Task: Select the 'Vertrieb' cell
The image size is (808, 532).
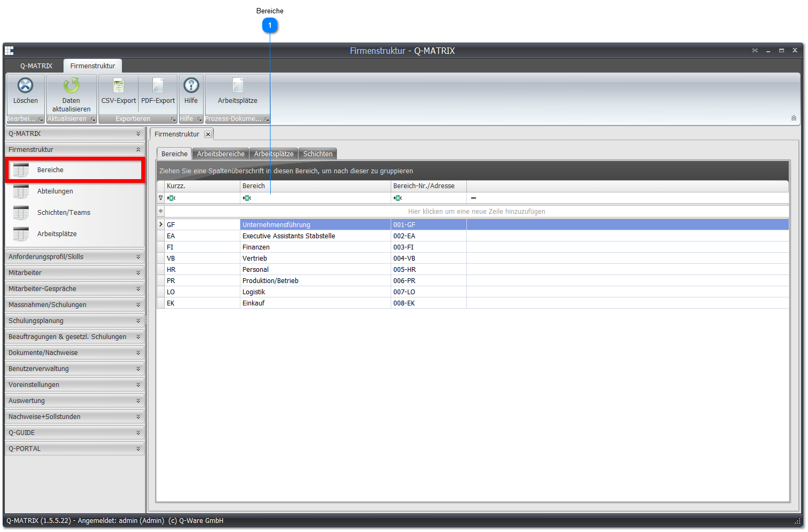Action: coord(316,259)
